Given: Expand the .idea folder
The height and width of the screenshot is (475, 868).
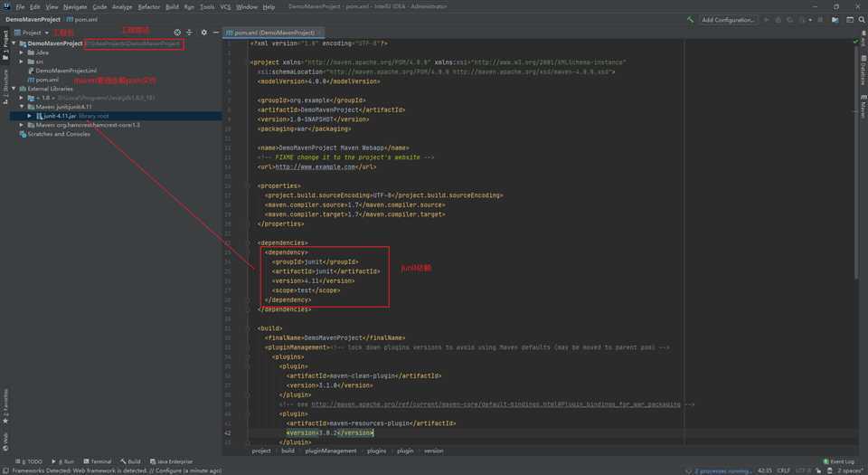Looking at the screenshot, I should coord(22,52).
